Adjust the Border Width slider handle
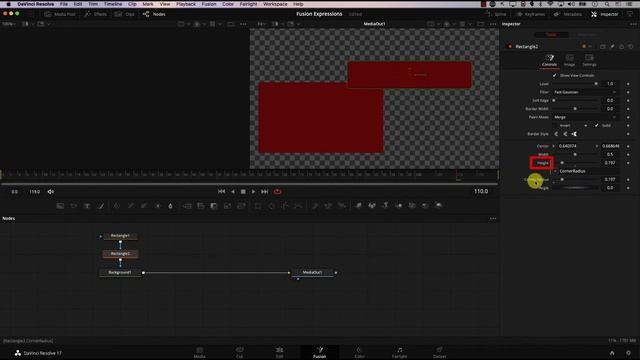Image resolution: width=640 pixels, height=360 pixels. 575,109
